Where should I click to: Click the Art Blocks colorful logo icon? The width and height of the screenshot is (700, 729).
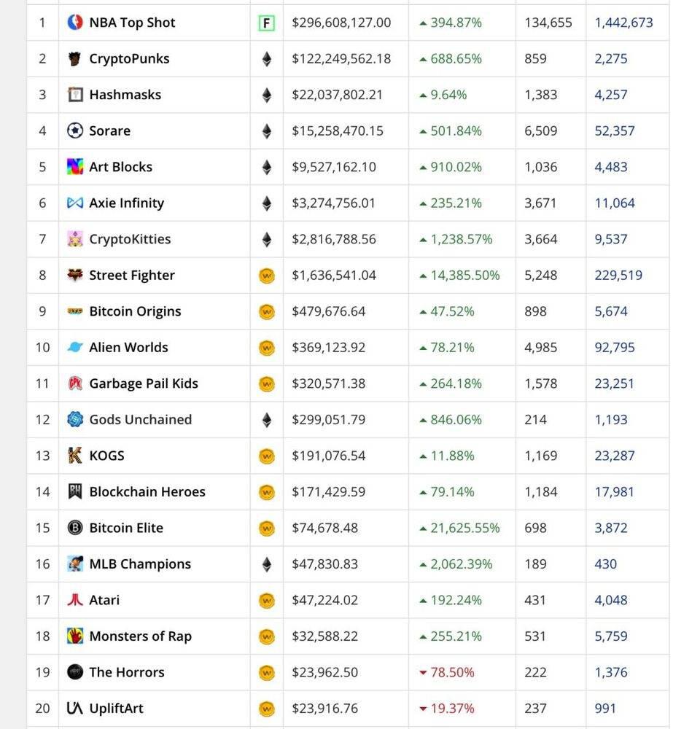click(75, 167)
